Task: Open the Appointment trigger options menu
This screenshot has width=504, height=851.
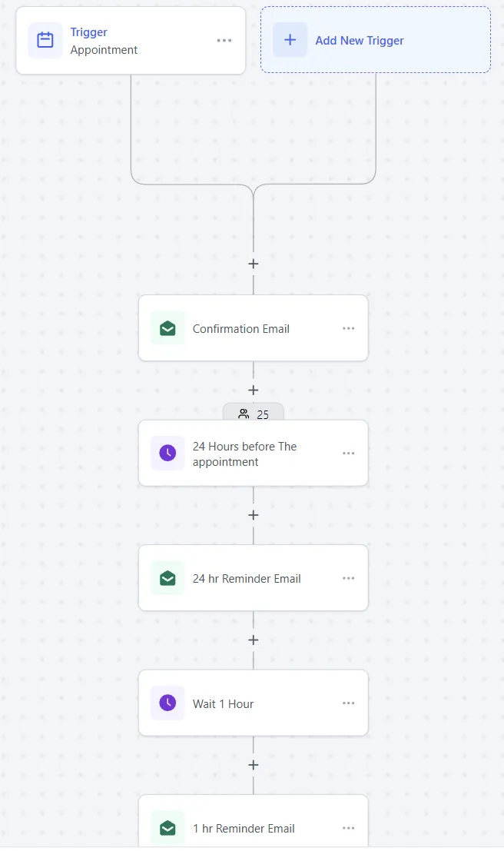Action: 224,41
